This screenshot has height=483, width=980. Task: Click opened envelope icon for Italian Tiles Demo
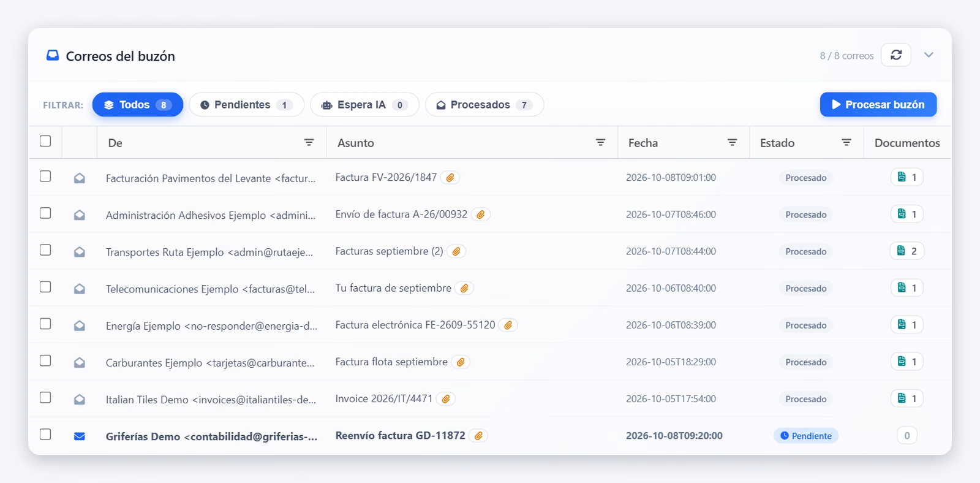(x=80, y=400)
